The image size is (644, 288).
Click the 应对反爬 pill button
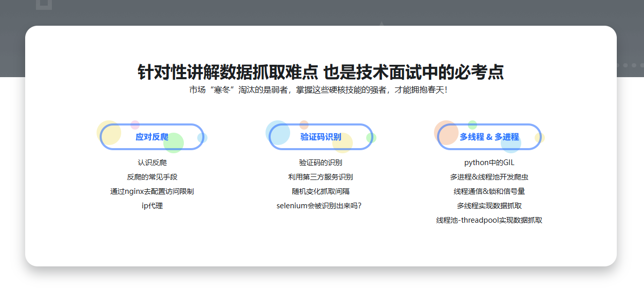(152, 137)
